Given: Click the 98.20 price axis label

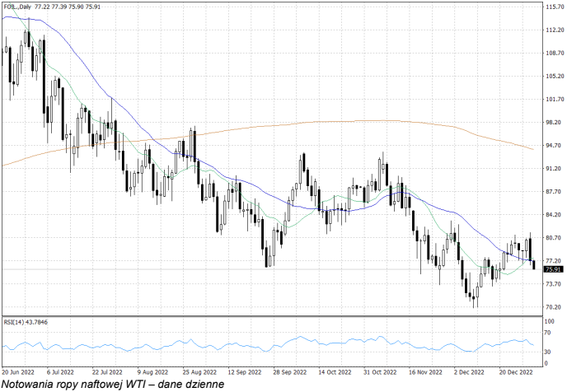Looking at the screenshot, I should click(x=554, y=123).
